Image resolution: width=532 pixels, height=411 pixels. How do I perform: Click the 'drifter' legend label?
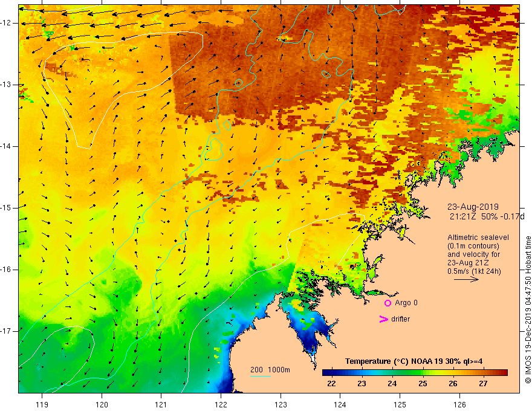click(400, 319)
